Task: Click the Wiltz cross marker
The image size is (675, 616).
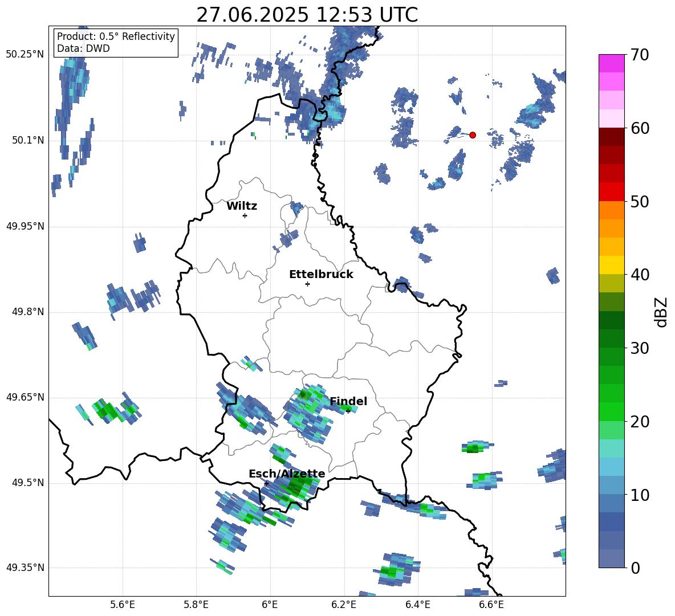Action: (245, 215)
